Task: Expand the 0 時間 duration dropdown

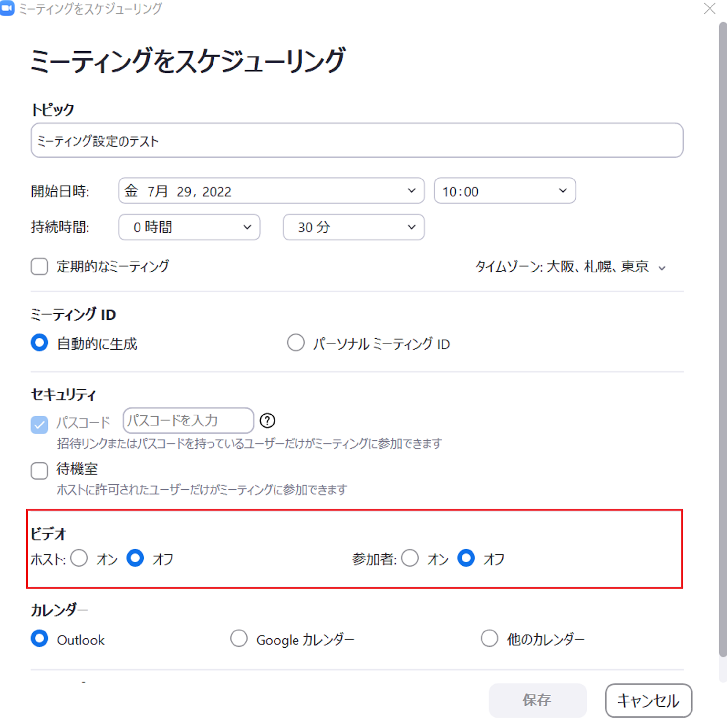Action: tap(189, 227)
